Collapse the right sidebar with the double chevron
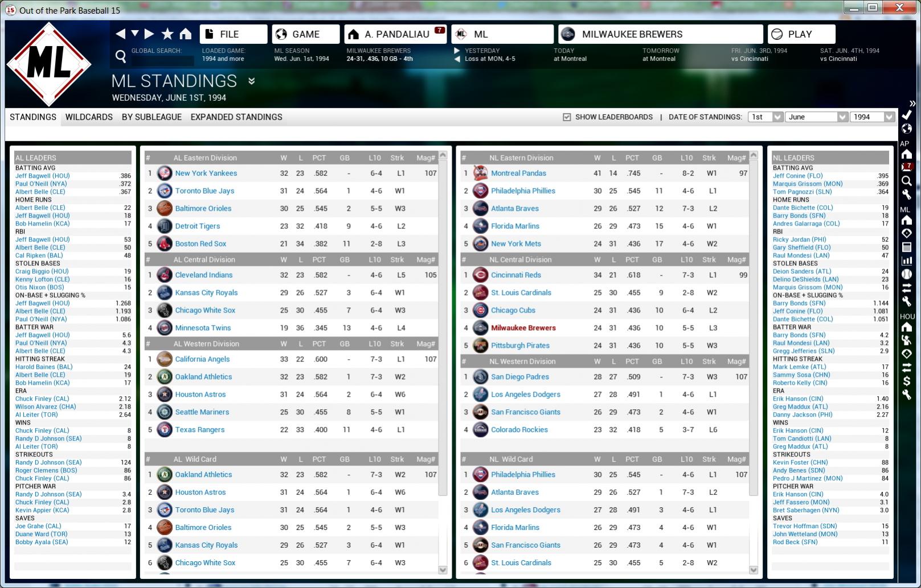 coord(912,103)
